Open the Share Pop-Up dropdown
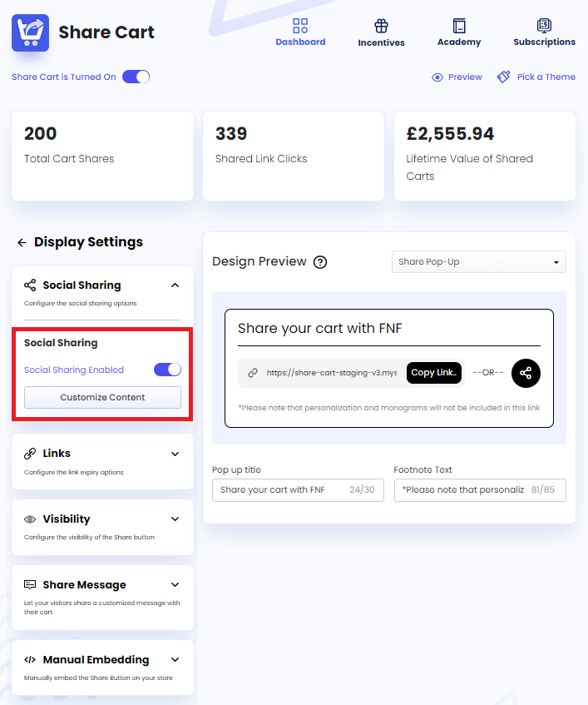 (478, 261)
